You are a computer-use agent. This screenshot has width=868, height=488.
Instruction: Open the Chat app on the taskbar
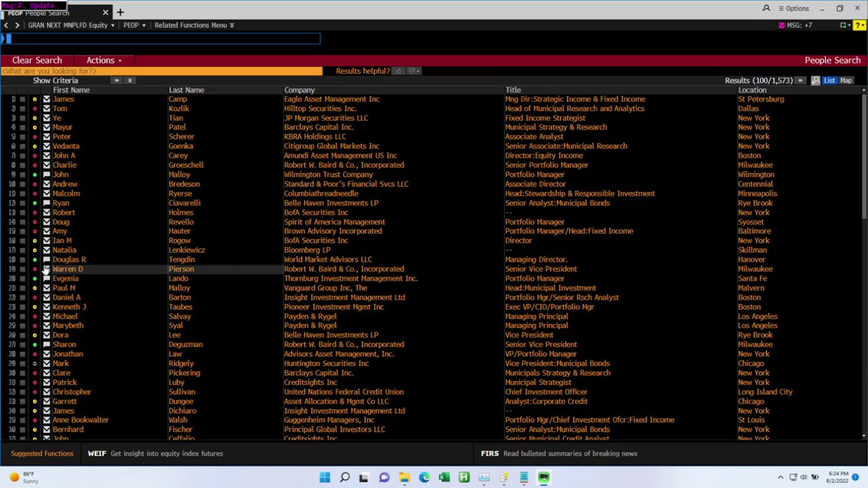pyautogui.click(x=384, y=478)
